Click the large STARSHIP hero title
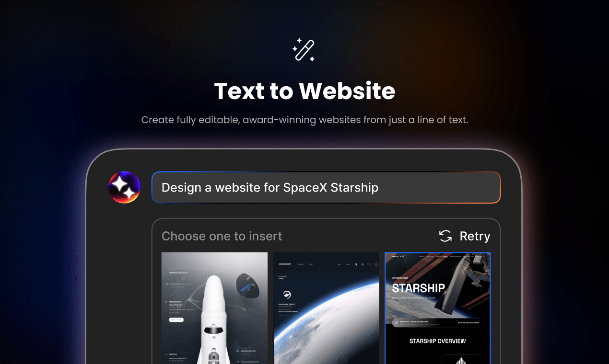The image size is (609, 364). pyautogui.click(x=419, y=288)
